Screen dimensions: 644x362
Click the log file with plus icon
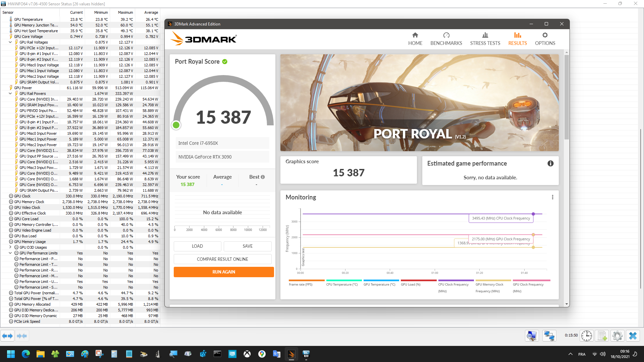coord(602,336)
